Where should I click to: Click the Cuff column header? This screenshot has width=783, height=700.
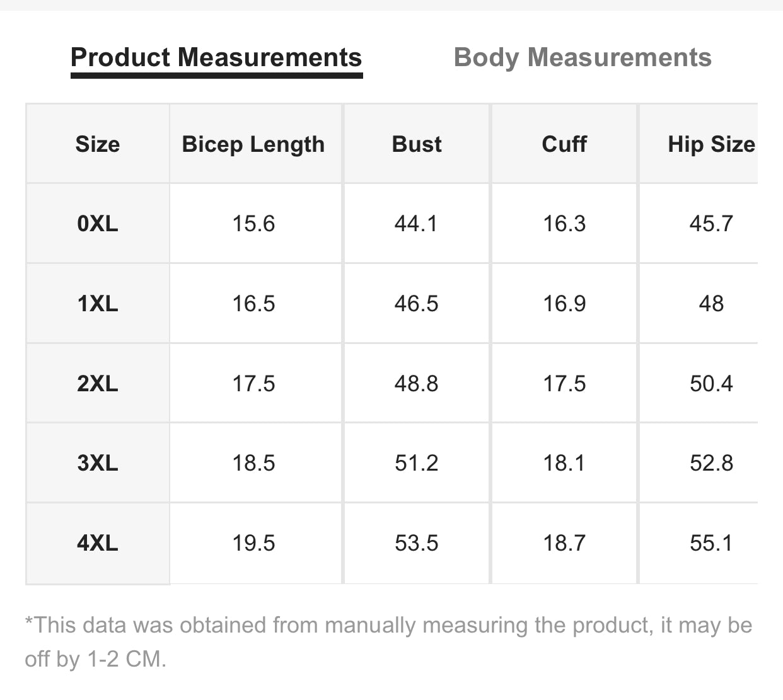tap(564, 144)
